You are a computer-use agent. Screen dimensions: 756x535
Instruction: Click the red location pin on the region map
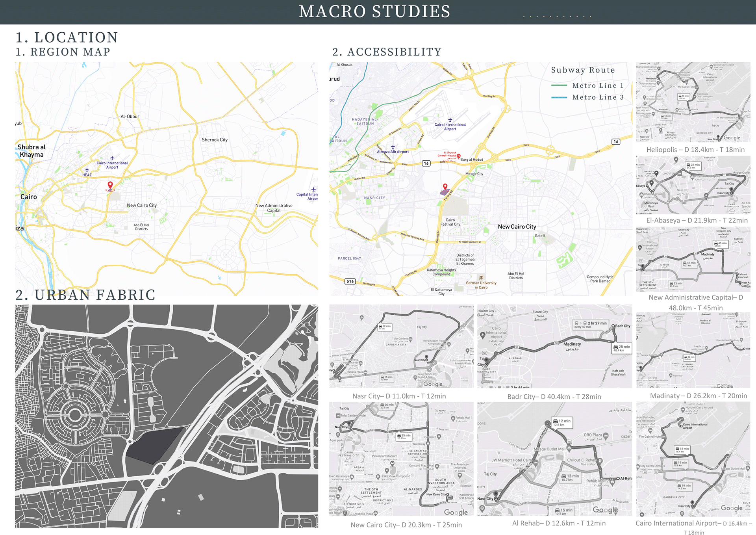pyautogui.click(x=110, y=186)
